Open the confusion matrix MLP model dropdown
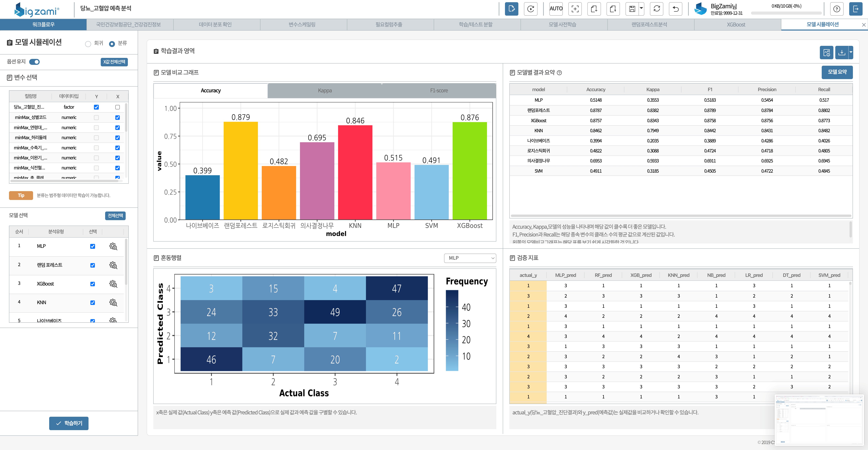This screenshot has height=450, width=868. (470, 258)
